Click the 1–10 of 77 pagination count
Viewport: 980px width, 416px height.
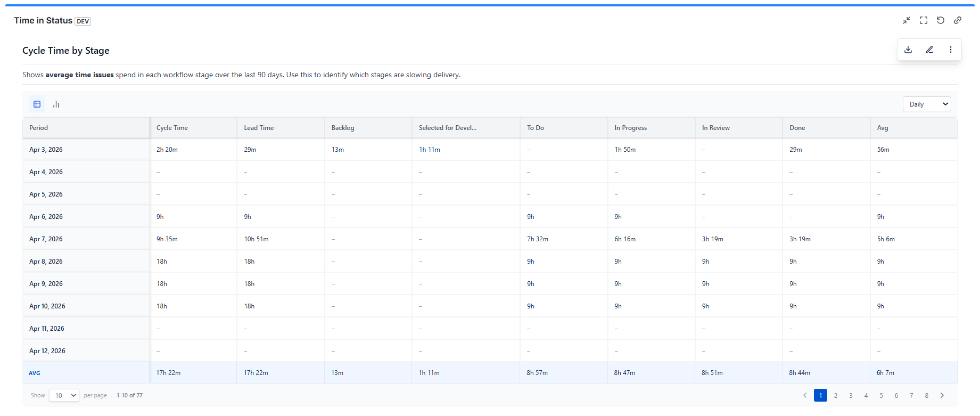coord(130,395)
